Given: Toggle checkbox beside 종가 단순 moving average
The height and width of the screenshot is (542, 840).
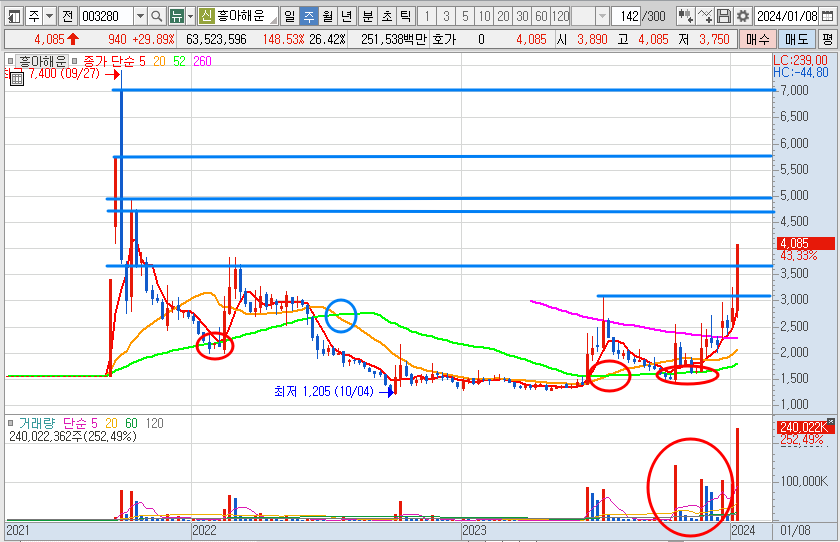Looking at the screenshot, I should coord(74,61).
